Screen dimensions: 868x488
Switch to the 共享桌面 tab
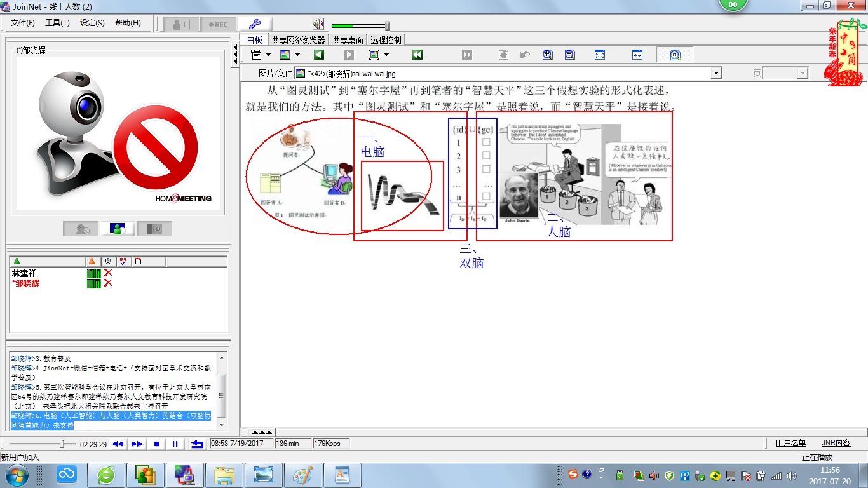pos(348,40)
